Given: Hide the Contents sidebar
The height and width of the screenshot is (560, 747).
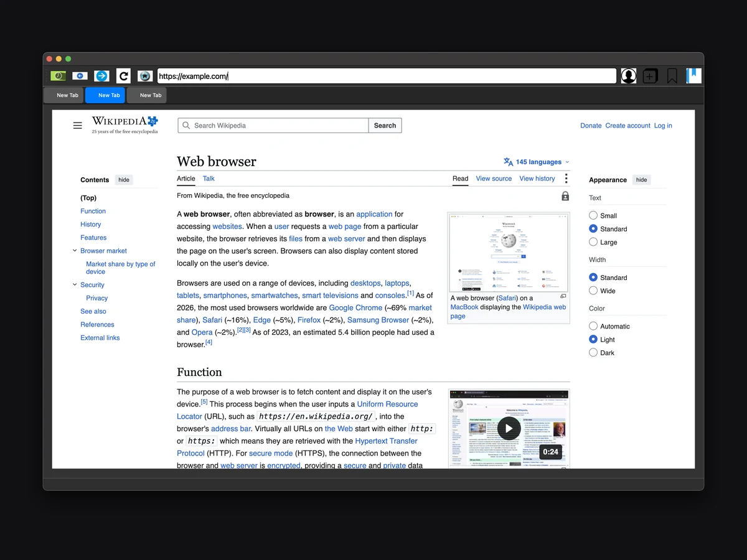Looking at the screenshot, I should pos(124,180).
